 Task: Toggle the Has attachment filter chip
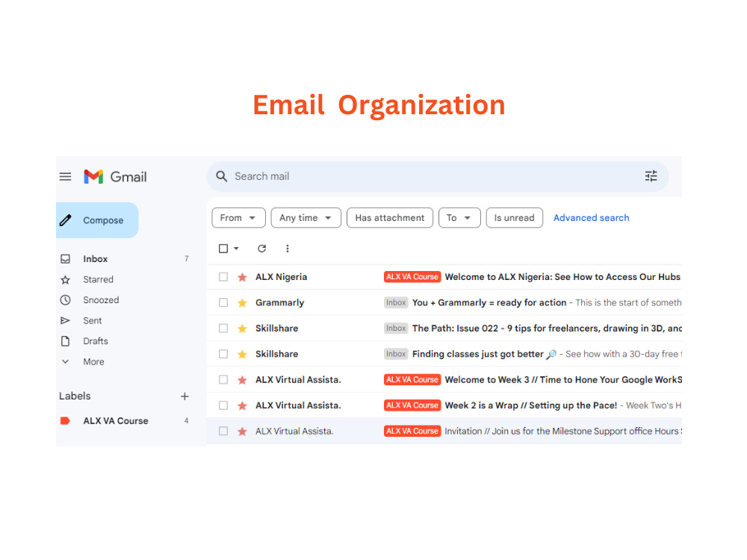coord(390,217)
